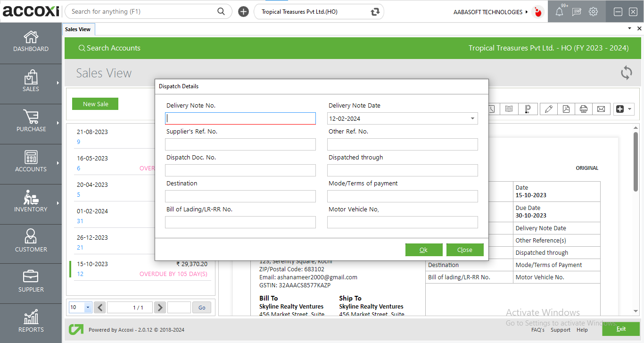Click the pencil edit icon
The image size is (644, 343).
pos(548,109)
